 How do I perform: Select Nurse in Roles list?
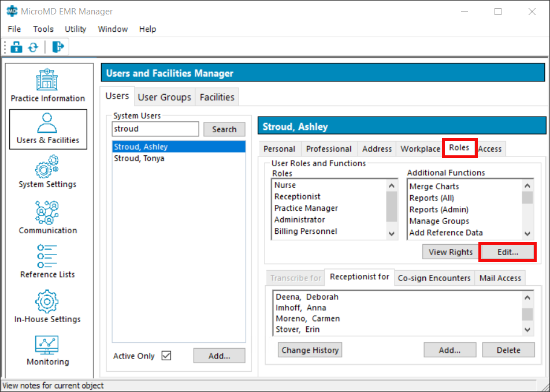click(329, 185)
